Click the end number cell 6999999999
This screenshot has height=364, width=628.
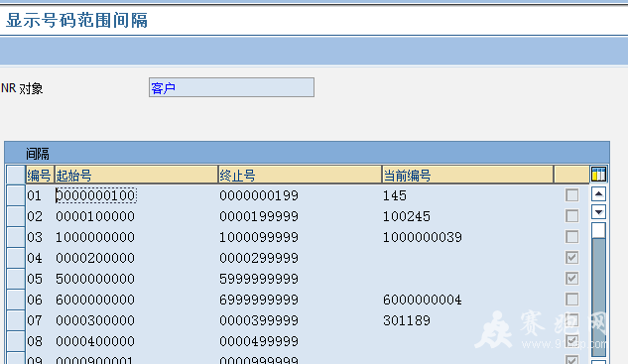tap(259, 300)
